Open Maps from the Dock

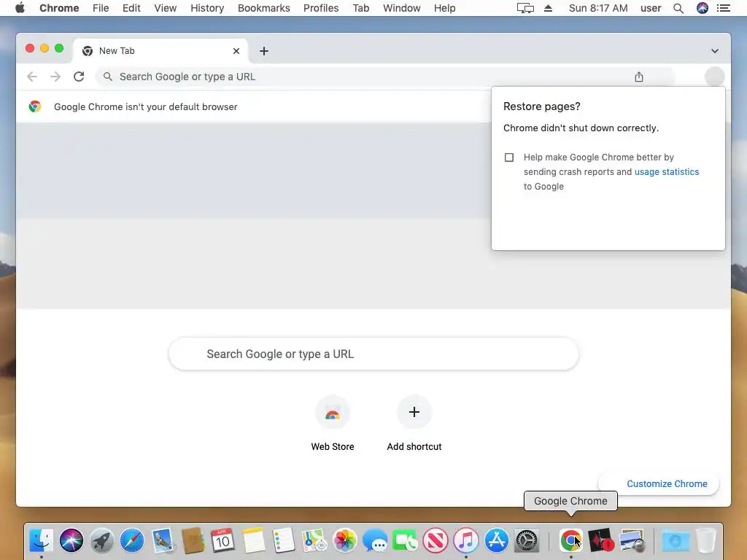coord(314,540)
